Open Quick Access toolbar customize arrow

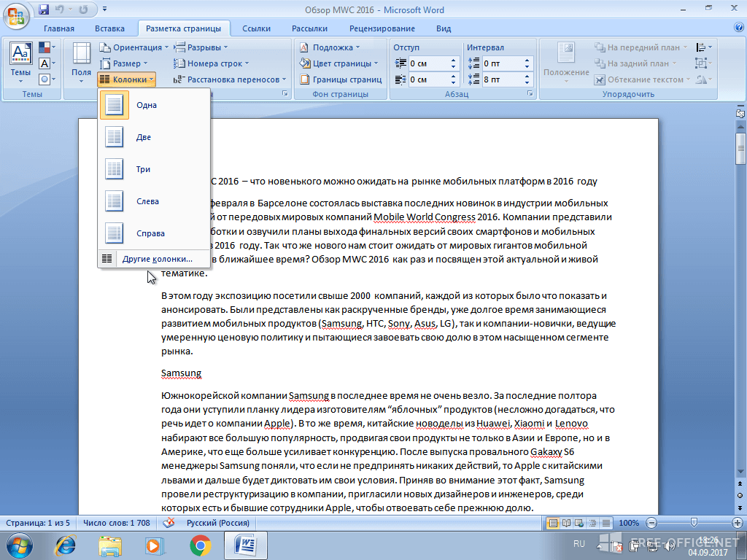104,9
